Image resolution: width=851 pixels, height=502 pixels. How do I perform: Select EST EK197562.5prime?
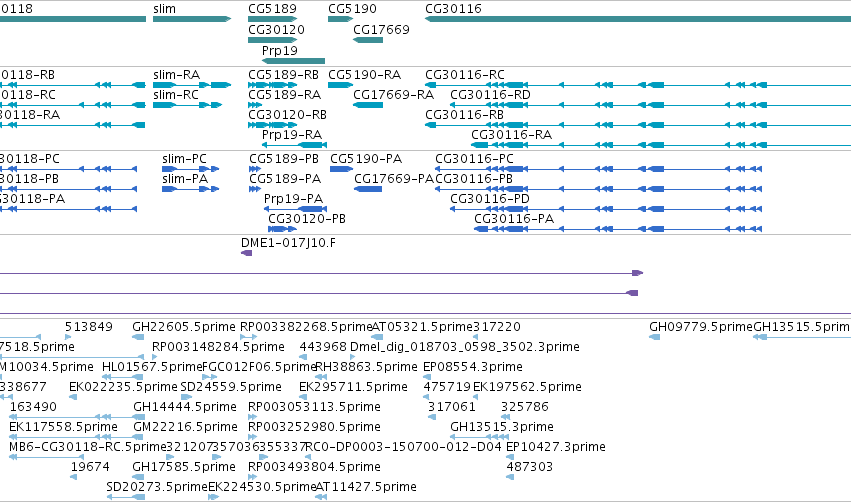pyautogui.click(x=527, y=387)
